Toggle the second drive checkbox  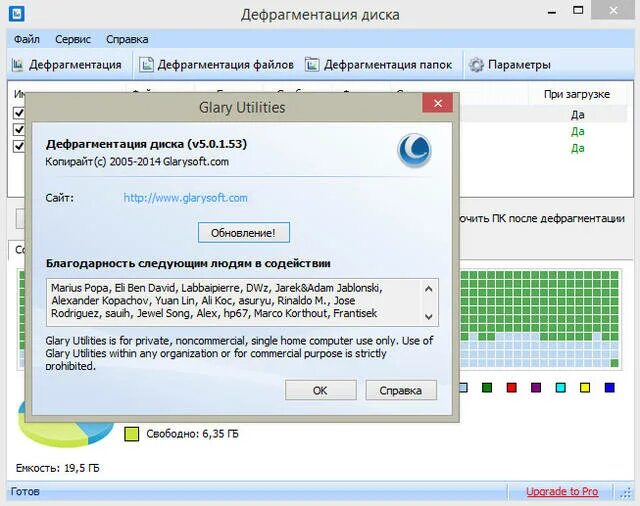click(x=19, y=129)
